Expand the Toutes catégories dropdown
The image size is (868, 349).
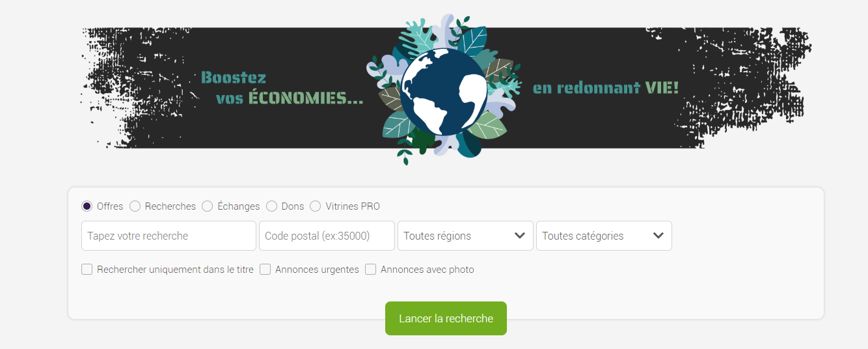[604, 236]
